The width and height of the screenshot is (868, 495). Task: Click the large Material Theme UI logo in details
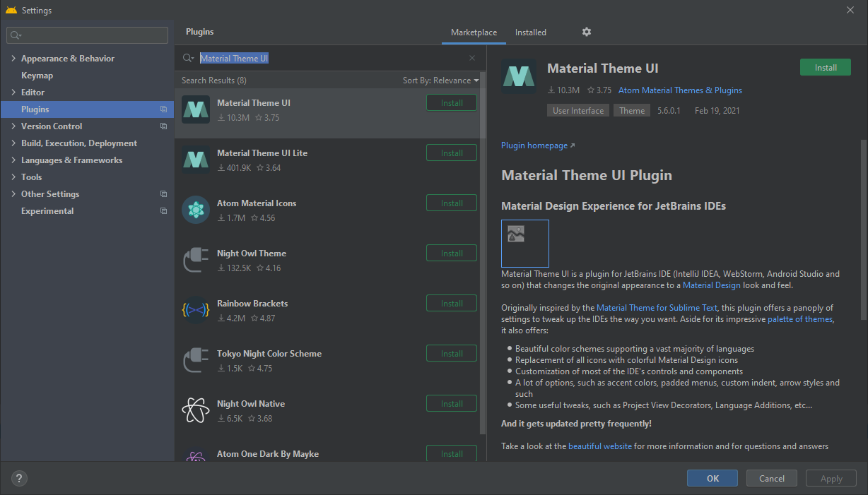coord(520,77)
